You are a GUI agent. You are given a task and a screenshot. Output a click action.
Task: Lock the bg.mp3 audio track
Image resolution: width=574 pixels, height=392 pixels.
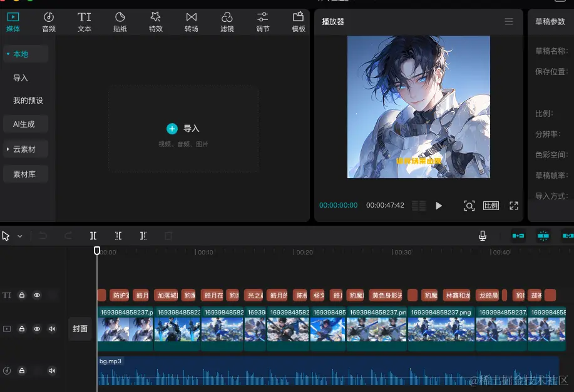point(22,370)
